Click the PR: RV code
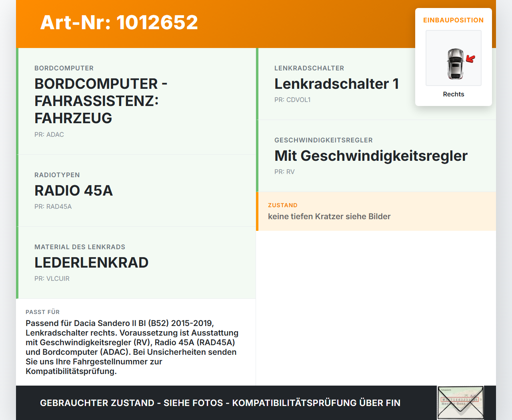 [284, 172]
